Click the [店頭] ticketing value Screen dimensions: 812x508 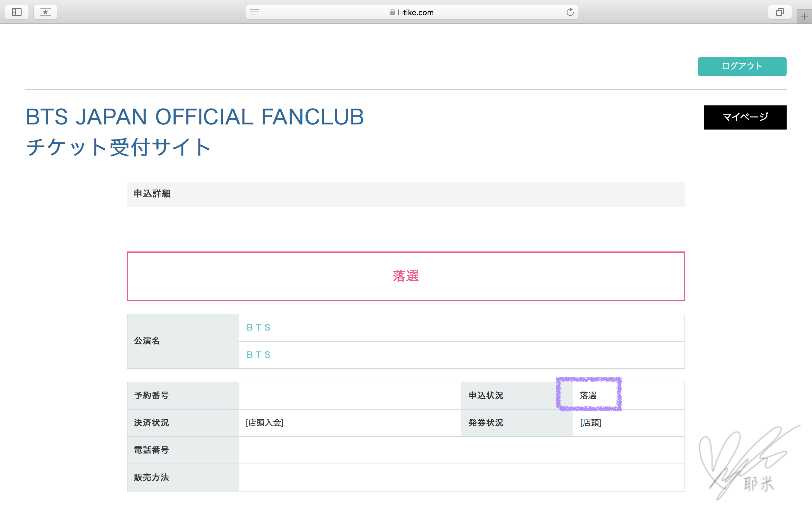[591, 423]
